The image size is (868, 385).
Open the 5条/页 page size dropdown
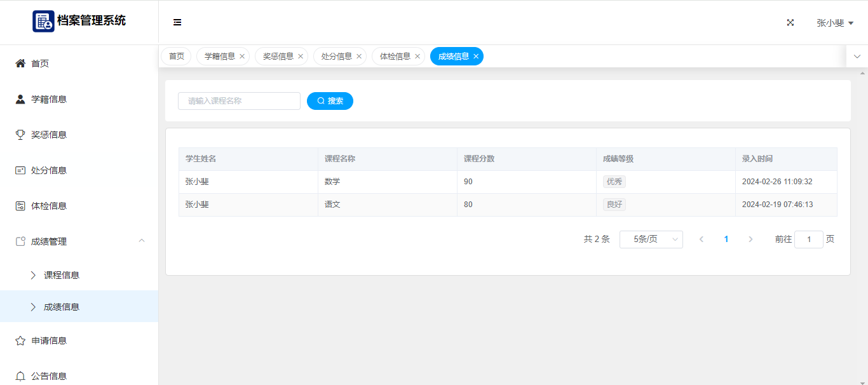coord(651,240)
